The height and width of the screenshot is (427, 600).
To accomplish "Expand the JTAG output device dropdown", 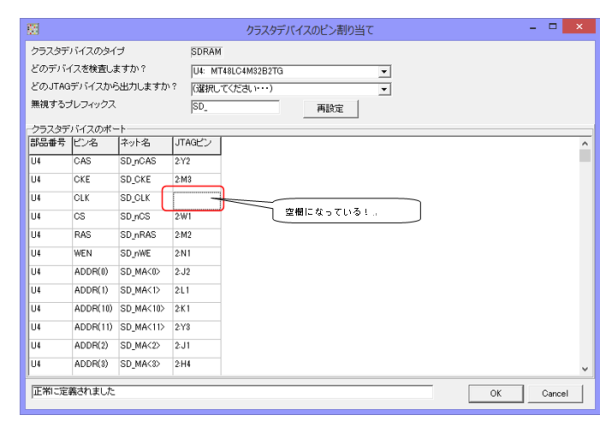I will 384,89.
